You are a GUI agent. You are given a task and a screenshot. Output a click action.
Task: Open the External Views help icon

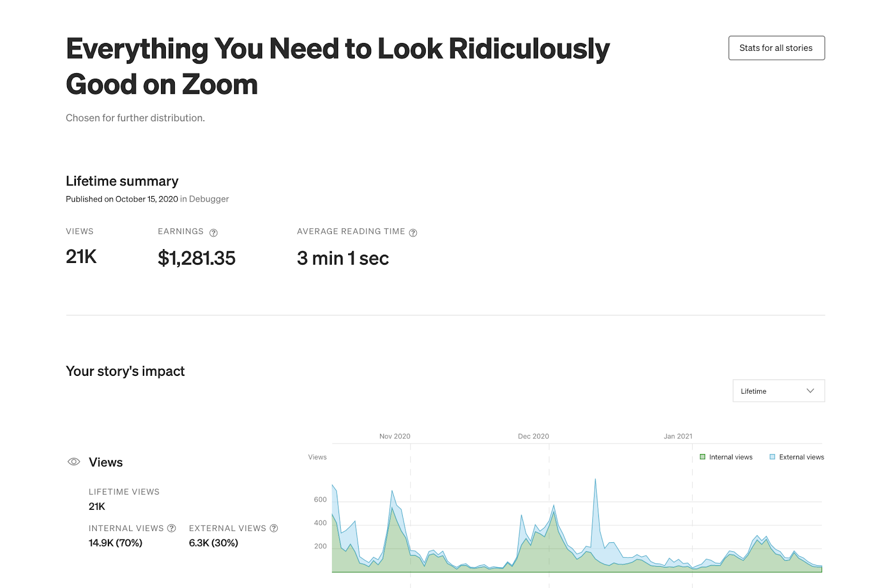(x=274, y=528)
